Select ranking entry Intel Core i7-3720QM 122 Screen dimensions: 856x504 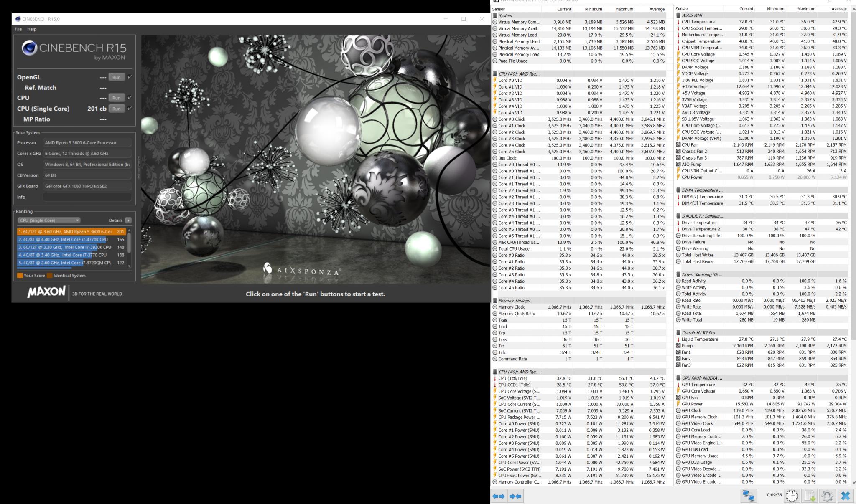coord(71,263)
